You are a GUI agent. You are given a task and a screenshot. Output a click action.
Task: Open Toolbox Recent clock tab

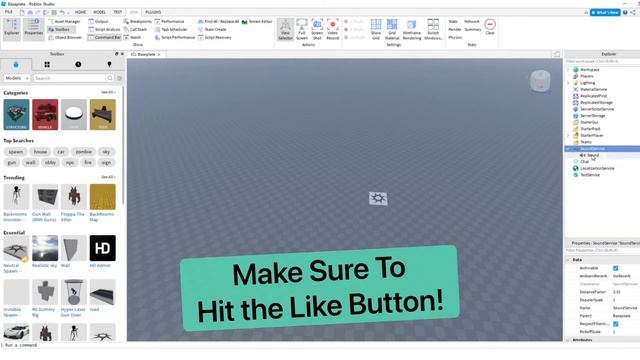point(78,64)
